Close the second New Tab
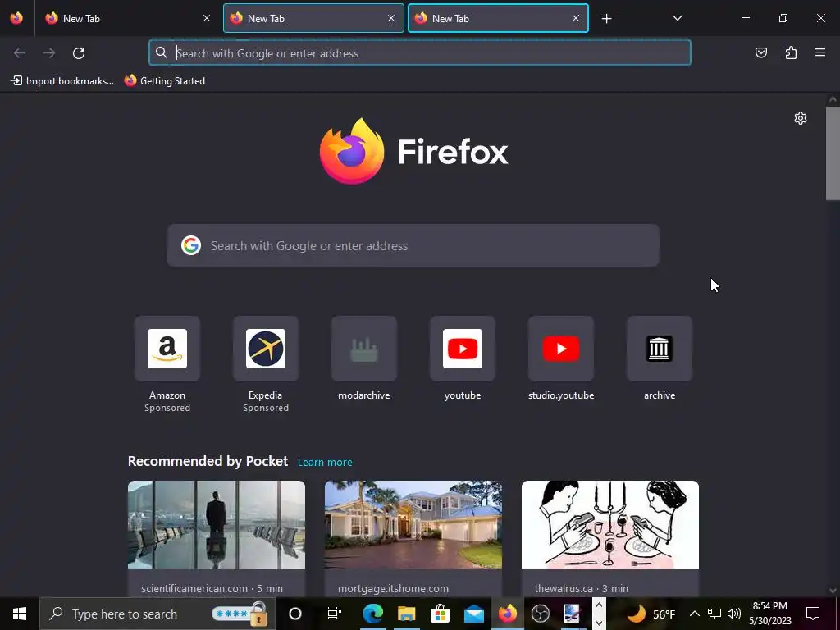Screen dimensions: 840x630 (x=391, y=18)
